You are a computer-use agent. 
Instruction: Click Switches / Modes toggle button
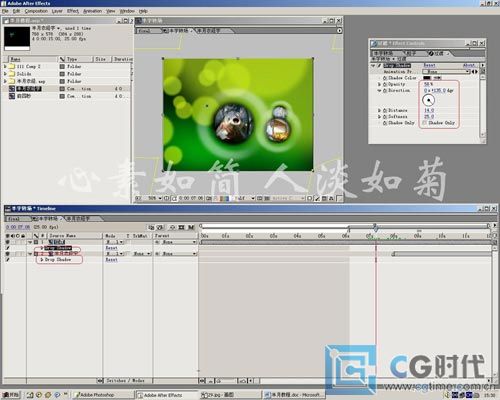pyautogui.click(x=125, y=380)
